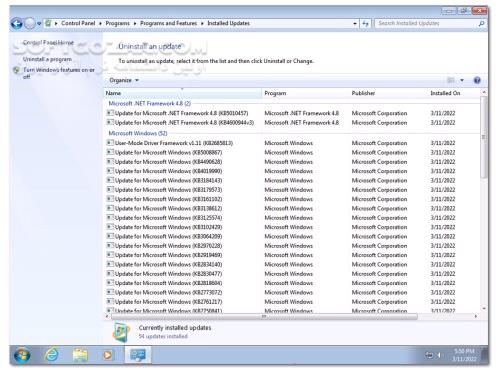Select Update for .NET Framework 4.8 KB4600944v3
Viewport: 499px width, 372px height.
point(293,123)
